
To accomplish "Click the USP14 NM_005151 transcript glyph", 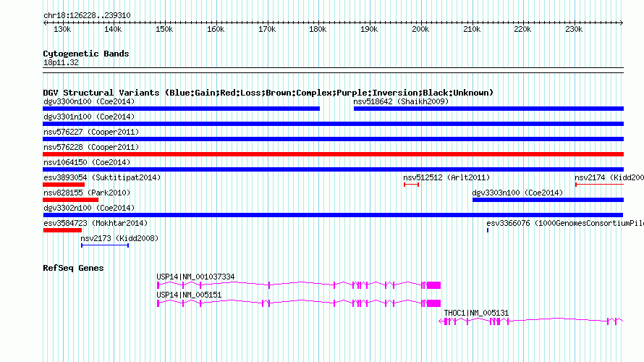I will [299, 303].
